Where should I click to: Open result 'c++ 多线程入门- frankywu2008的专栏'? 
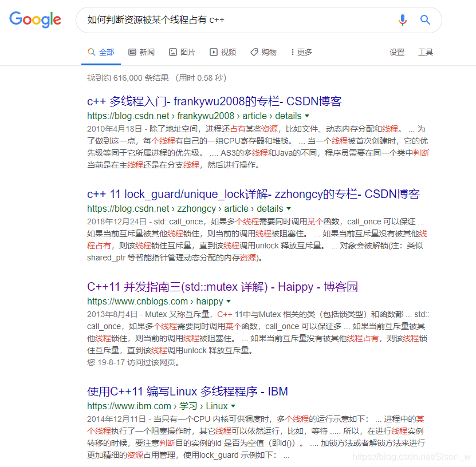(x=214, y=101)
